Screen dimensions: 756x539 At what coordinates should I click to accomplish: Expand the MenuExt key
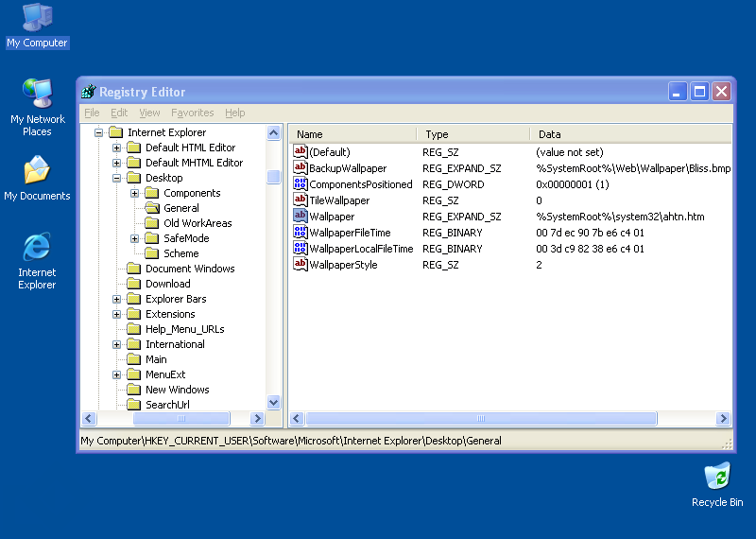[116, 374]
